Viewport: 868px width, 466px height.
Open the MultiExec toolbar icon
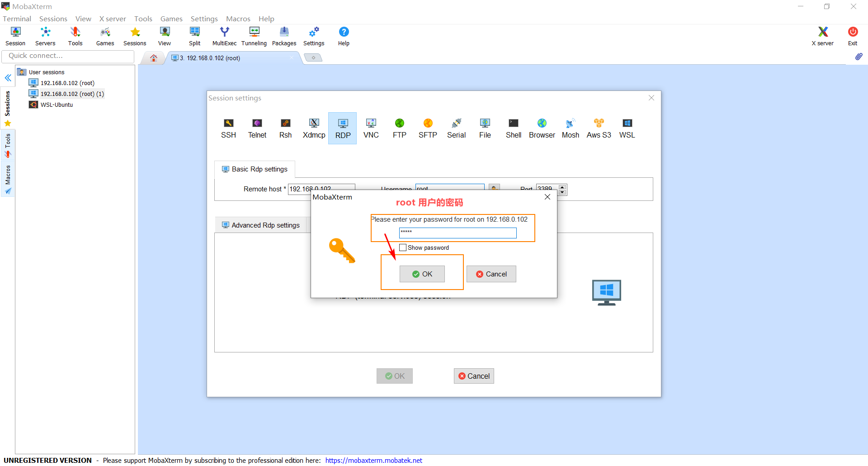[x=224, y=36]
